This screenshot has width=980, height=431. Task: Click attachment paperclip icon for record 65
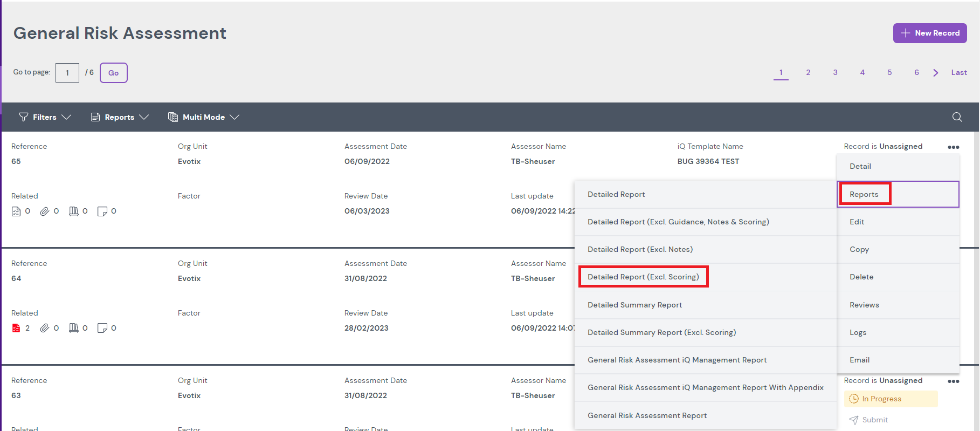45,211
